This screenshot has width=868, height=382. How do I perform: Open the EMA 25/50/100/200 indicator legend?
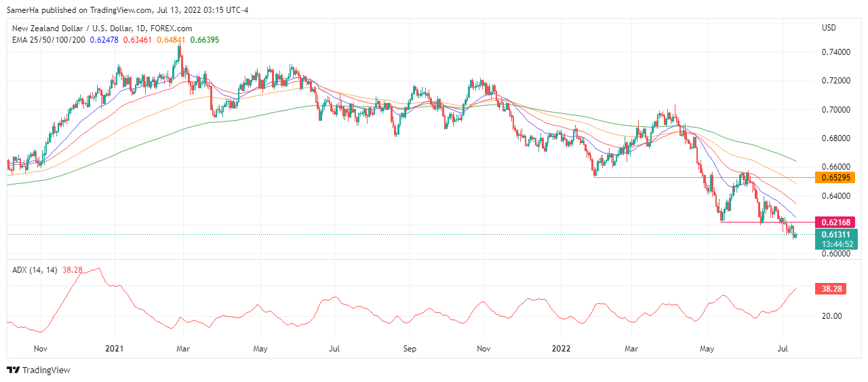tap(49, 40)
